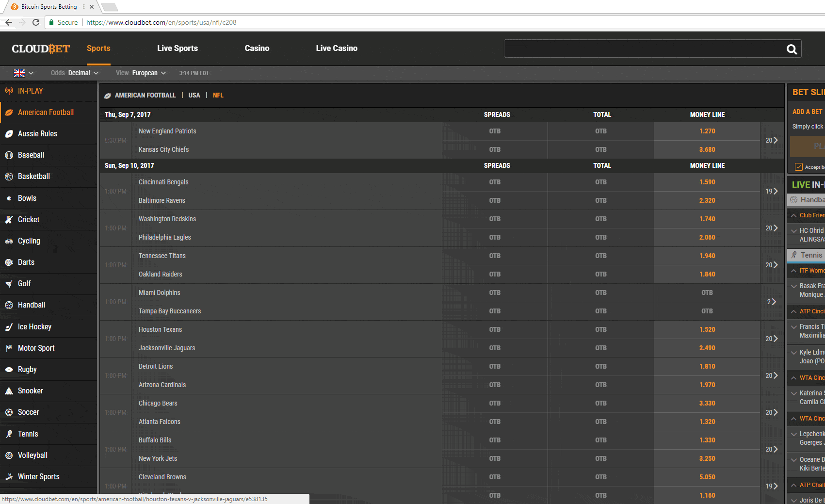This screenshot has width=825, height=504.
Task: Click the browser back arrow
Action: [x=8, y=22]
